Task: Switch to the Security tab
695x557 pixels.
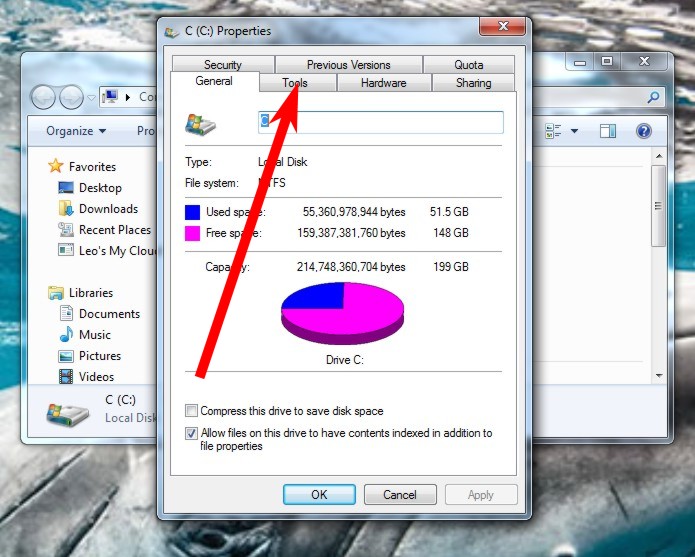Action: (x=222, y=65)
